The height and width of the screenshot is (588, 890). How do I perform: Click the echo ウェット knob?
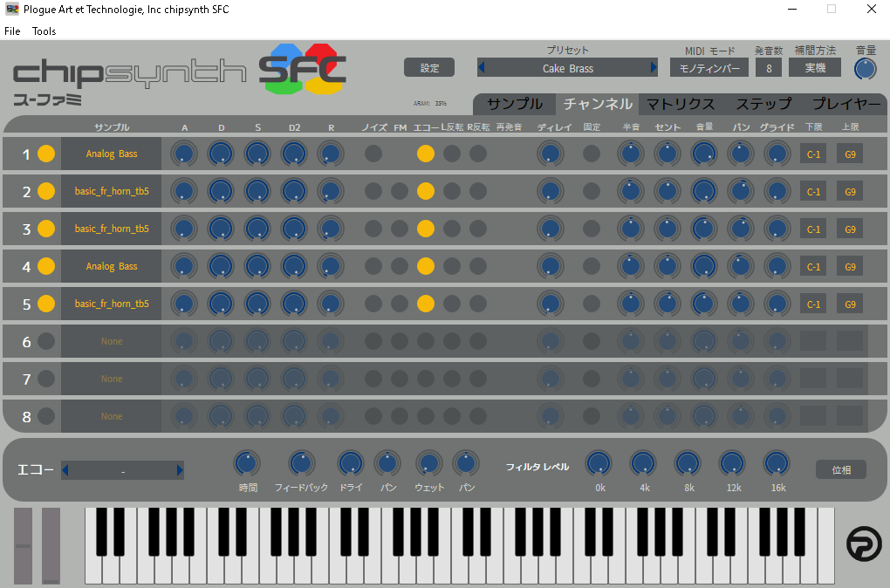pos(429,464)
